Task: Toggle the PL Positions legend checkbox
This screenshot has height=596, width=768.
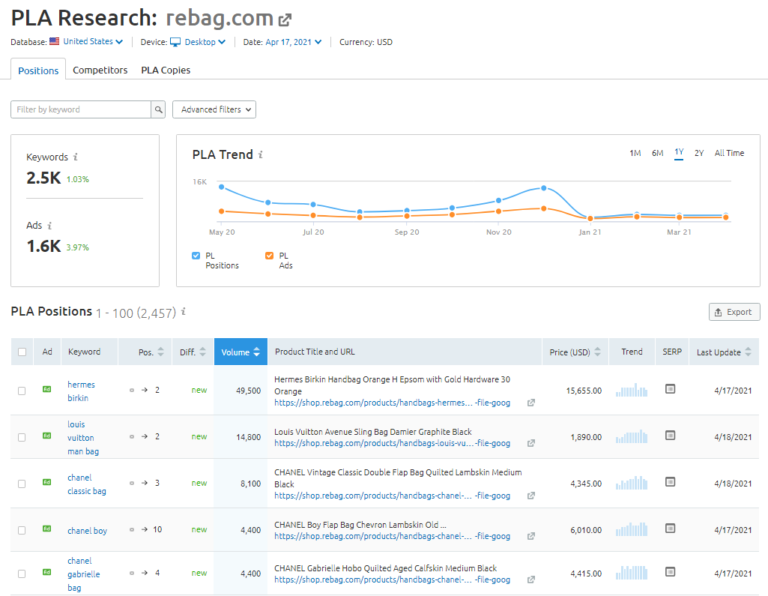Action: [196, 256]
